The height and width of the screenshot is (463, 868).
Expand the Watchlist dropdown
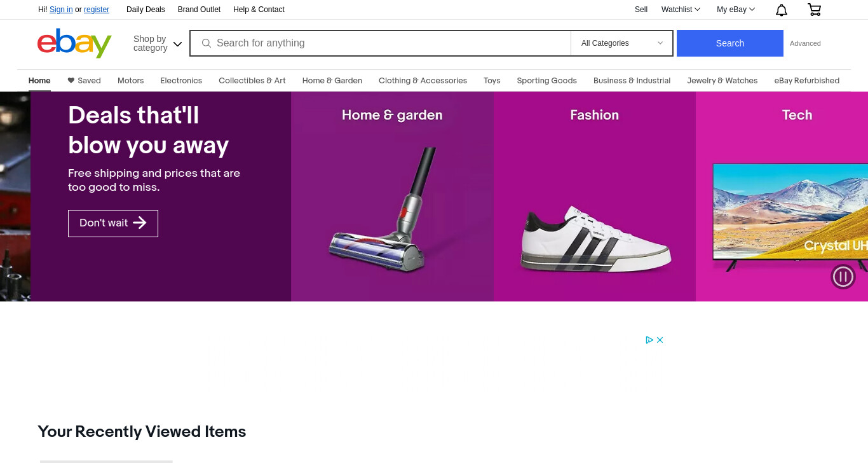[681, 10]
